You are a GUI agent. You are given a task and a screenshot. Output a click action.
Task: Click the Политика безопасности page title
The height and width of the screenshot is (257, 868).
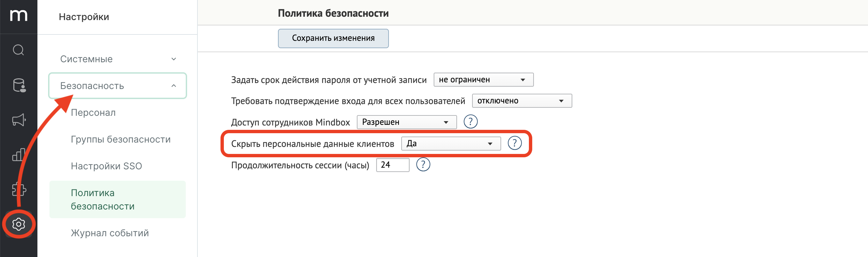(333, 13)
